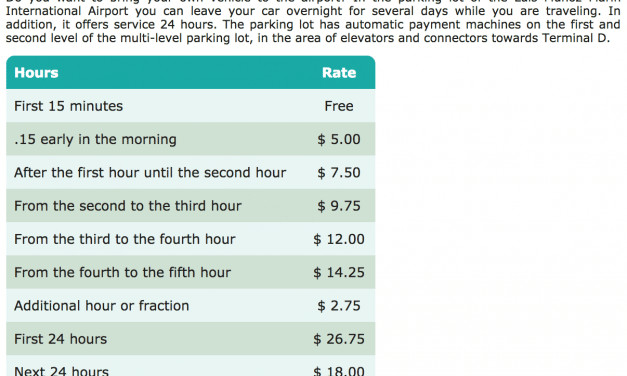Select the Additional hour or fraction row
This screenshot has height=376, width=627.
click(x=191, y=305)
